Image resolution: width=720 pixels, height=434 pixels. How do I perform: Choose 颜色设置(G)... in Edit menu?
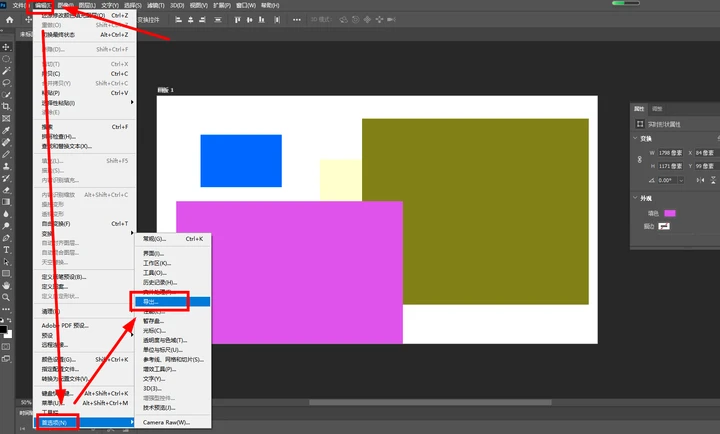pos(85,359)
